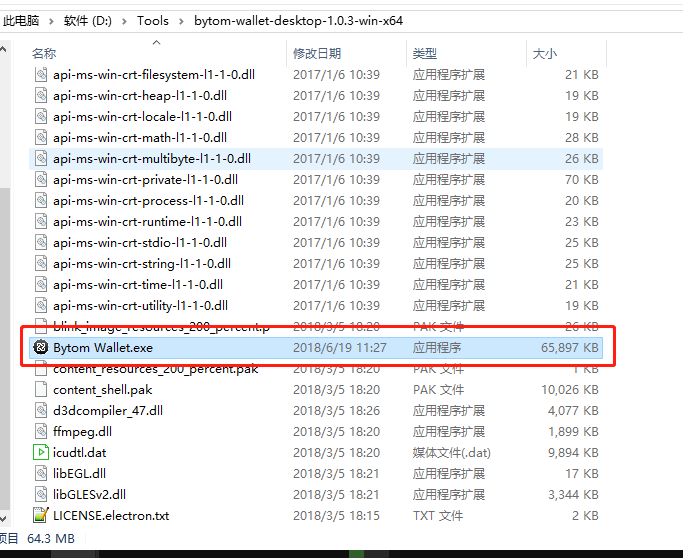Expand the chevron after Tools in path

[181, 21]
